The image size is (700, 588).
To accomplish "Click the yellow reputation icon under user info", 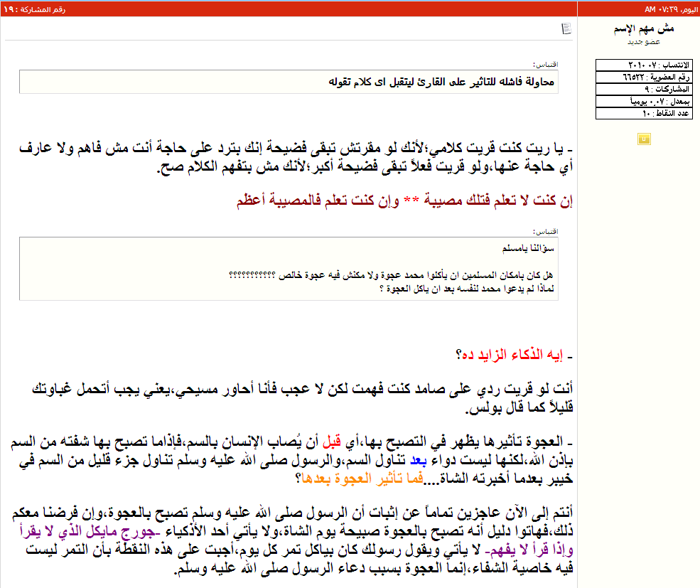I will point(643,139).
